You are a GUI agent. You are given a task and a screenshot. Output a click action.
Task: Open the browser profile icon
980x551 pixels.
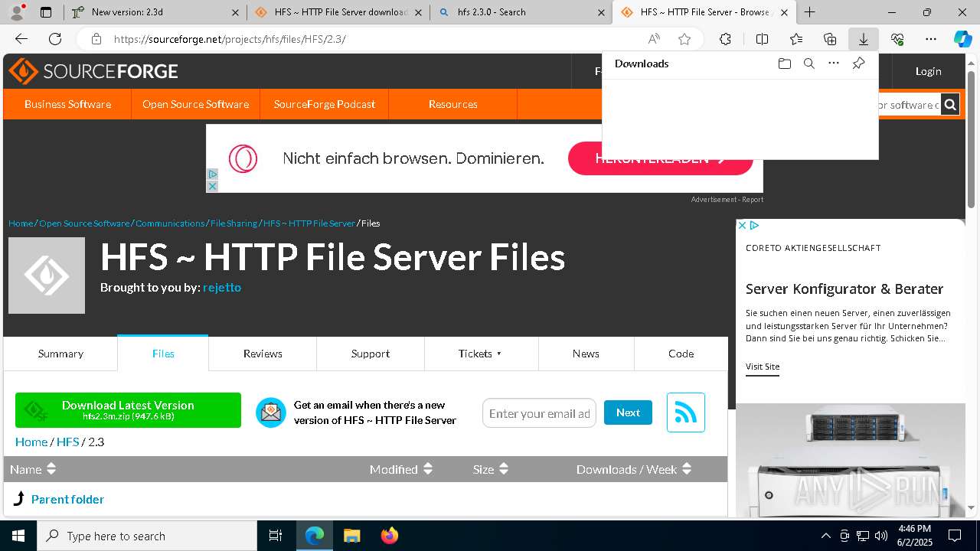[x=17, y=12]
